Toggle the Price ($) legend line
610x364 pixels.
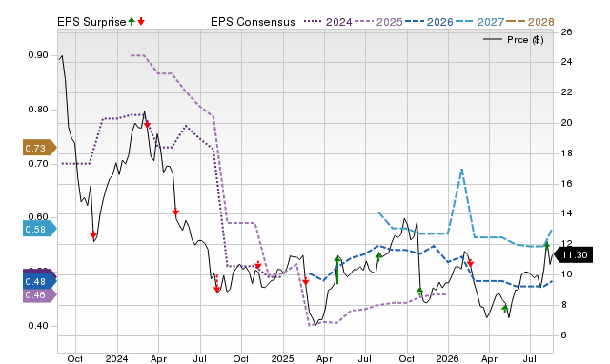(x=513, y=40)
